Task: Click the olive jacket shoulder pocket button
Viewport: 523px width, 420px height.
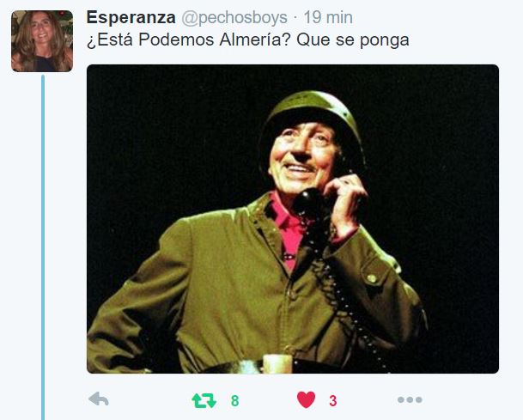Action: click(372, 278)
